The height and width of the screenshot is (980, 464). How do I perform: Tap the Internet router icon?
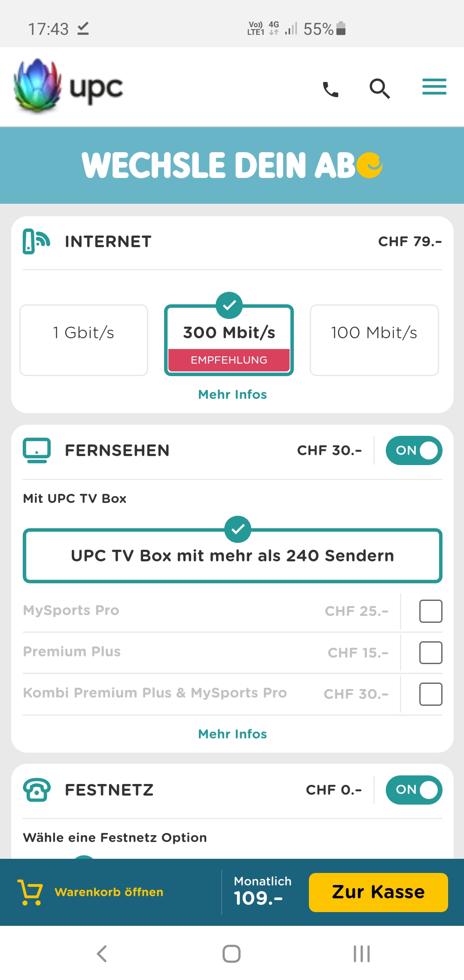point(37,242)
